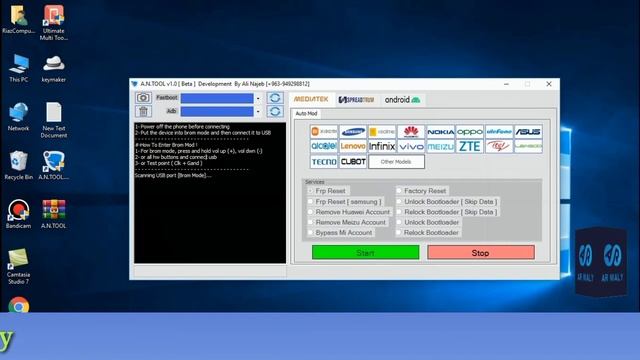Select the Meizu brand logo

tap(440, 146)
